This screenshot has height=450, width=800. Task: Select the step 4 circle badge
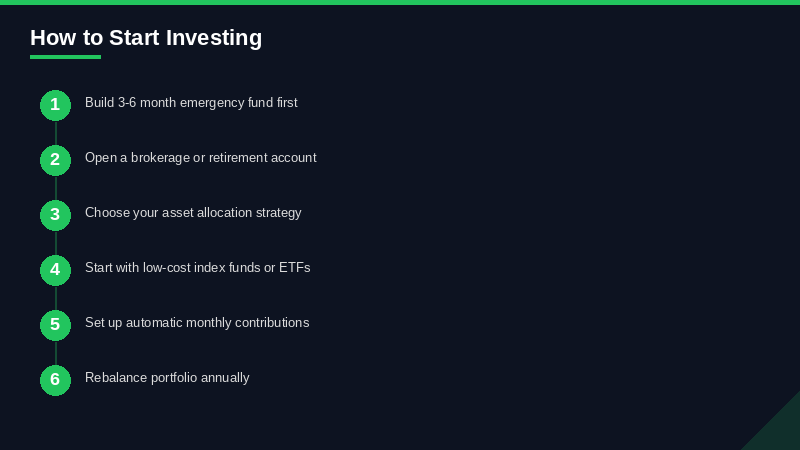55,270
